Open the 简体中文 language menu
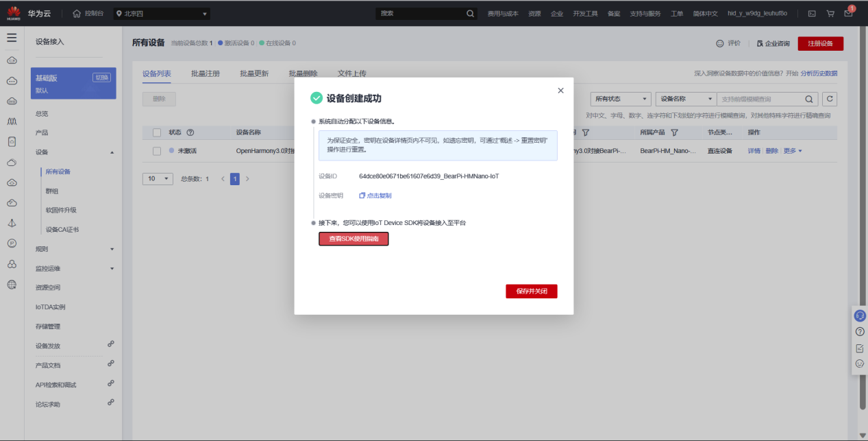Viewport: 868px width, 441px height. (x=706, y=13)
